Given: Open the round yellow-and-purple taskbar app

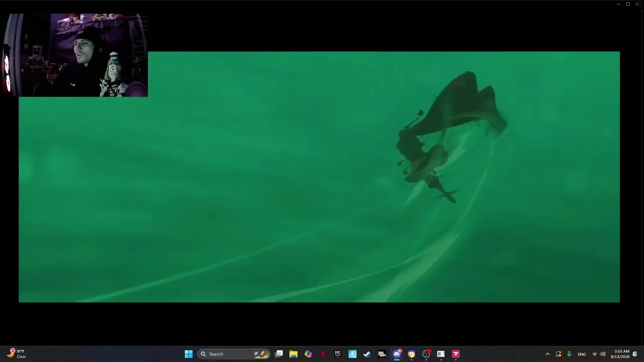Looking at the screenshot, I should [x=411, y=354].
